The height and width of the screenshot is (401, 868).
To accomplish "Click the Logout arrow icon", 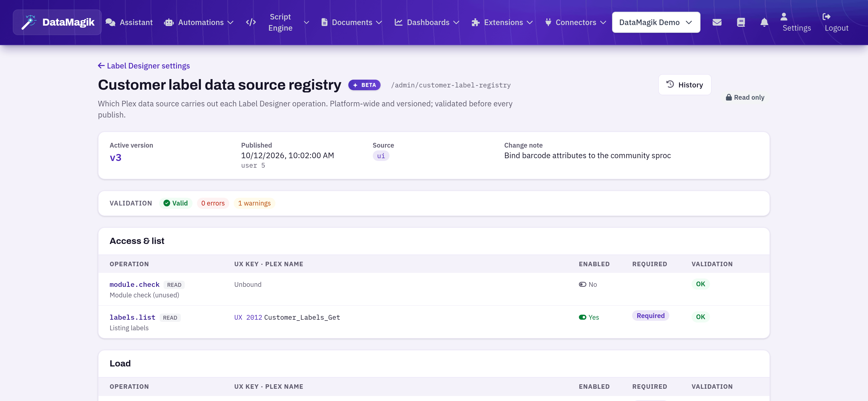I will point(827,16).
